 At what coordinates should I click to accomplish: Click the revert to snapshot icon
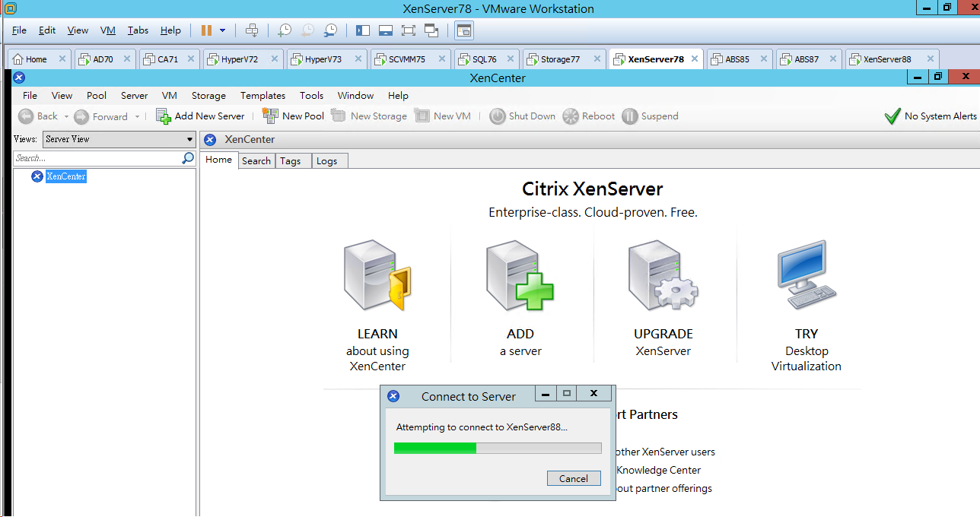tap(307, 30)
